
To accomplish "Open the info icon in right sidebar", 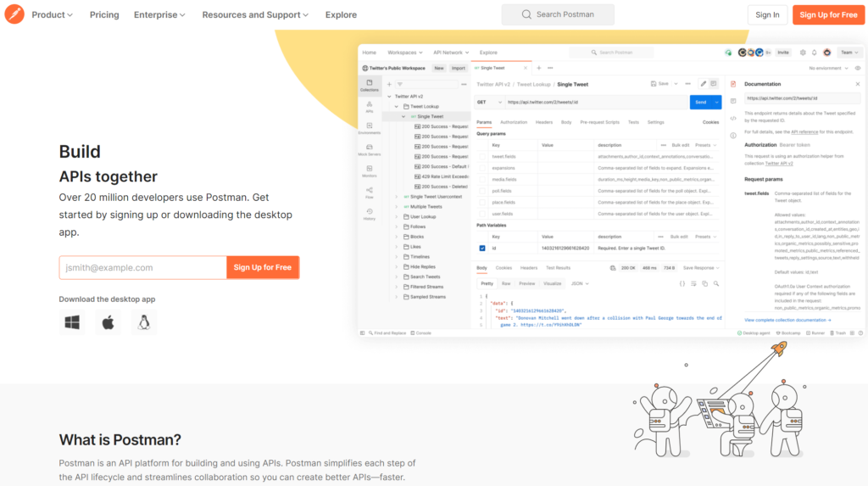I will click(733, 136).
